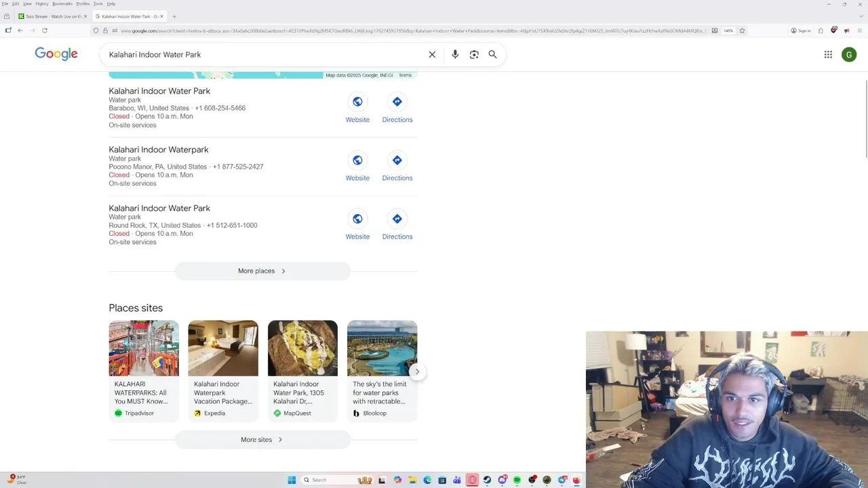Image resolution: width=868 pixels, height=488 pixels.
Task: Open Steam from the taskbar
Action: pos(487,480)
